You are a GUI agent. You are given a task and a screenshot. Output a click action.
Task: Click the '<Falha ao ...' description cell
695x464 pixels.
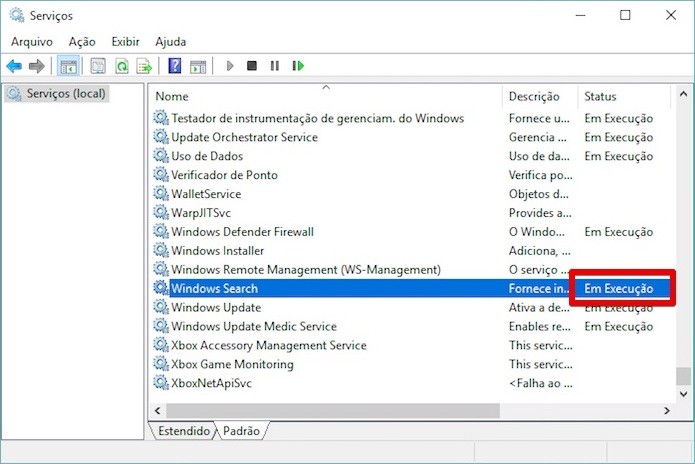[540, 383]
